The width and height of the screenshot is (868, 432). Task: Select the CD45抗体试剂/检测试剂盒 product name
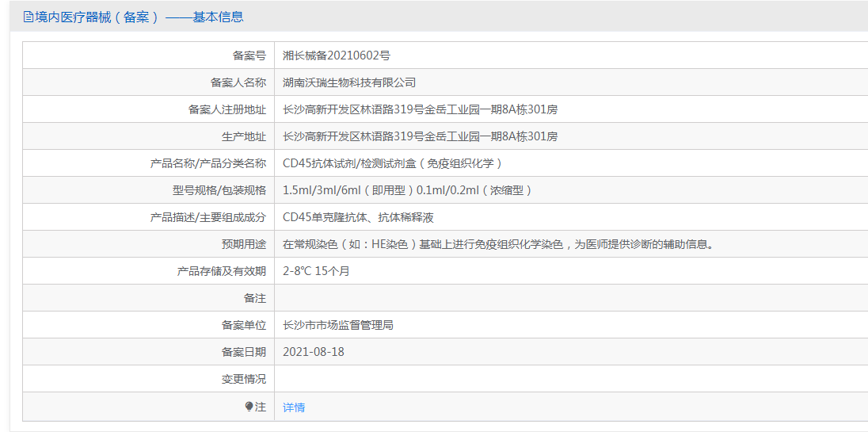393,163
